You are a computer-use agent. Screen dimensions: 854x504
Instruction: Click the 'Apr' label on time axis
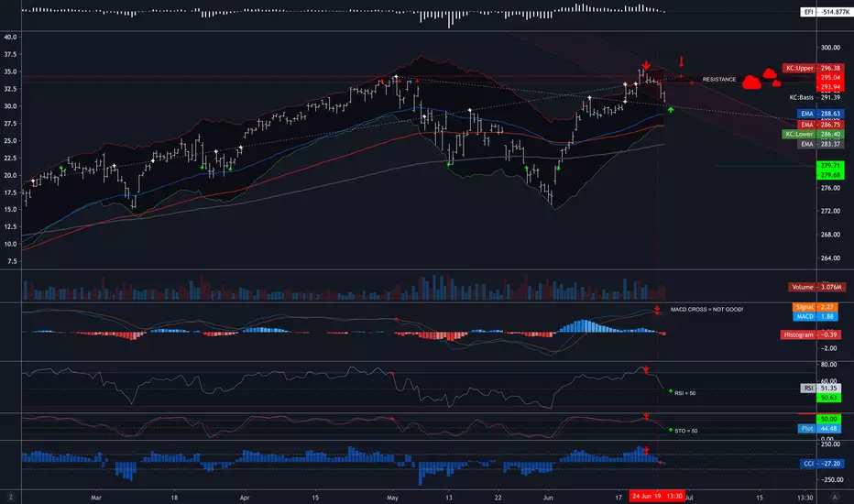(245, 498)
